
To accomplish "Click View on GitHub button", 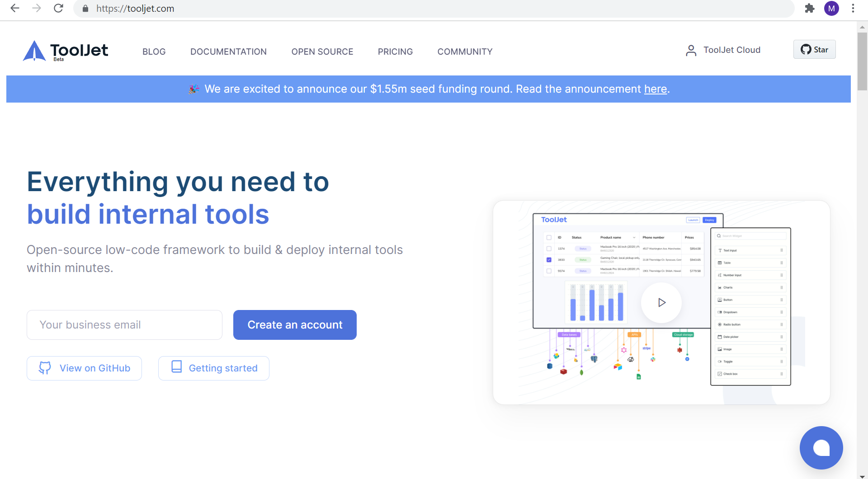I will coord(85,368).
